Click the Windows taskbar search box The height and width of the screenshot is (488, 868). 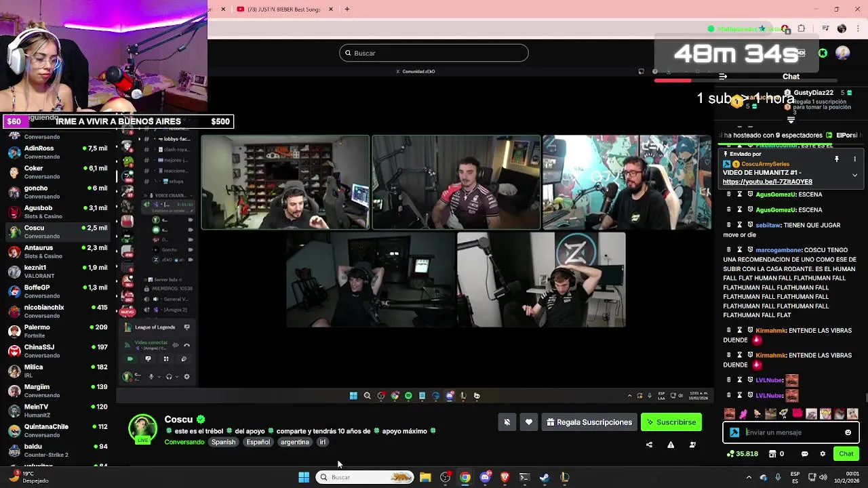(x=365, y=477)
